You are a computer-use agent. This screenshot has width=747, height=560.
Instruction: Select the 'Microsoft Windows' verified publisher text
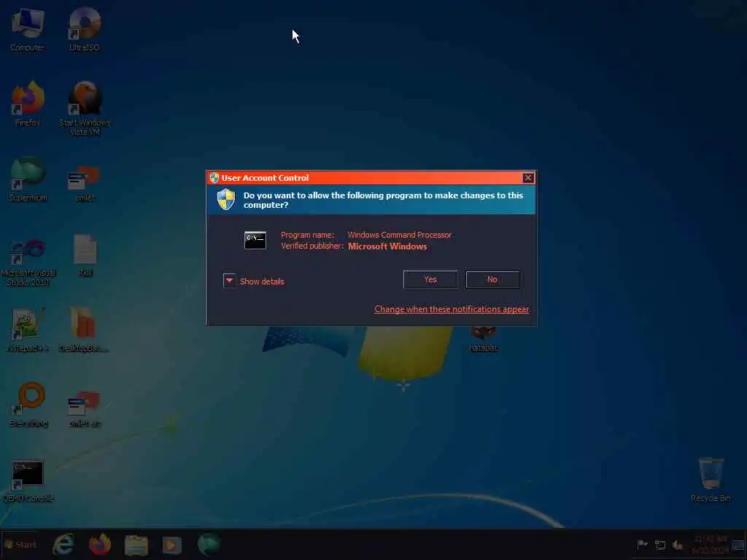click(387, 246)
